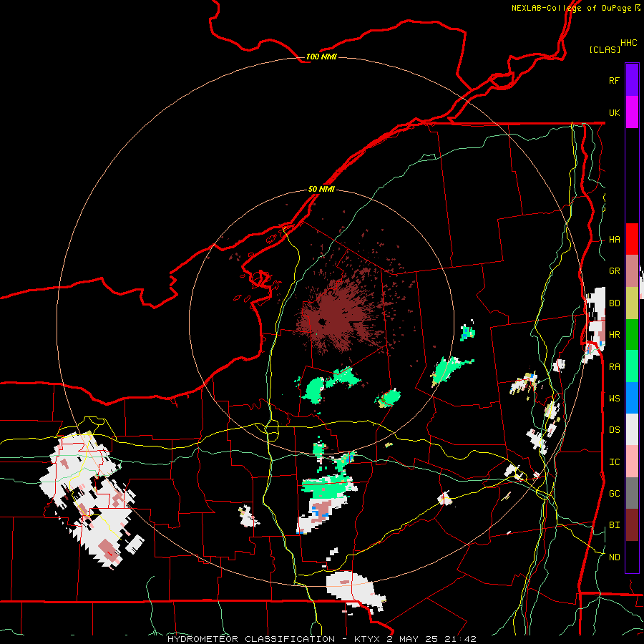Click the [CLAS] units label

[x=605, y=49]
